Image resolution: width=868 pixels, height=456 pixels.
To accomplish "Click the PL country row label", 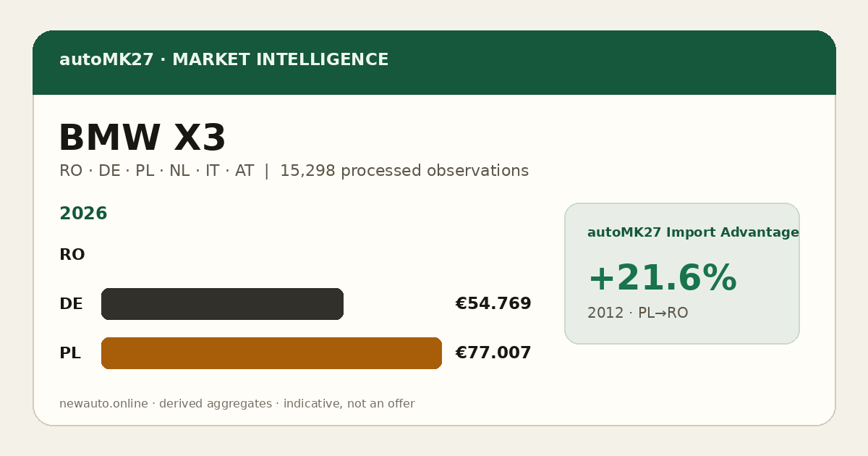I will pos(69,353).
